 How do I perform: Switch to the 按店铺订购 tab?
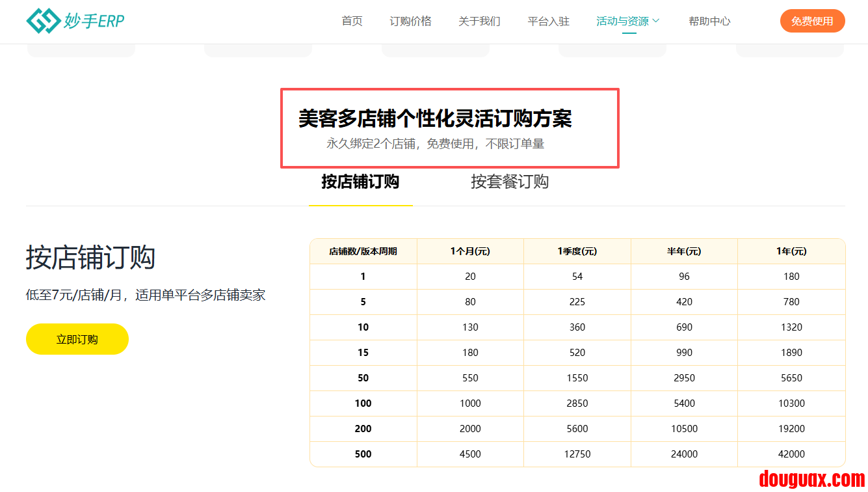click(360, 182)
